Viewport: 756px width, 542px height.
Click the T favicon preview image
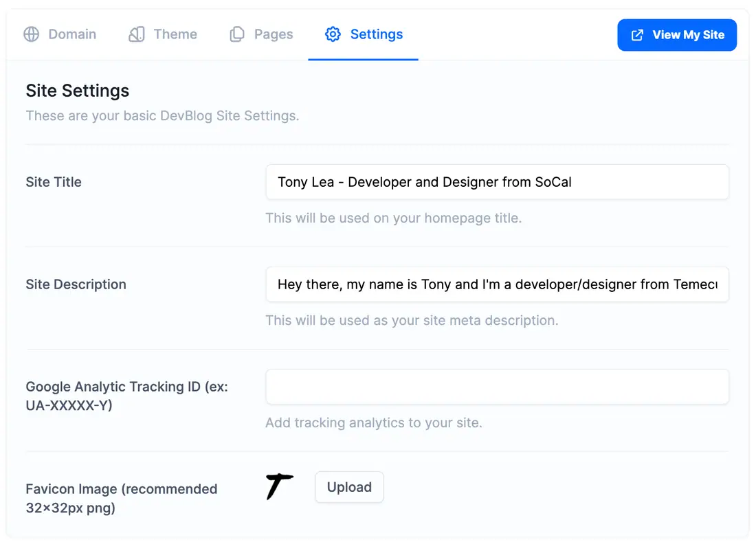(x=279, y=486)
